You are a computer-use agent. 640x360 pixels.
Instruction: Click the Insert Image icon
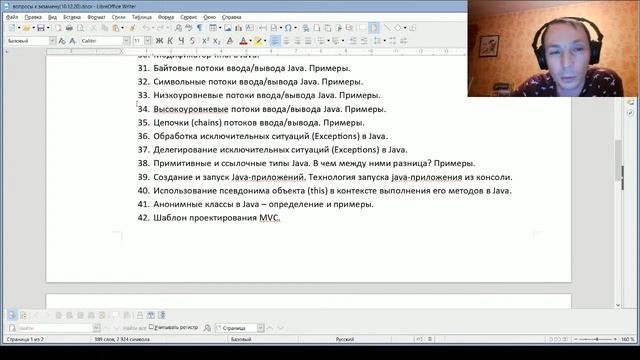pyautogui.click(x=228, y=28)
